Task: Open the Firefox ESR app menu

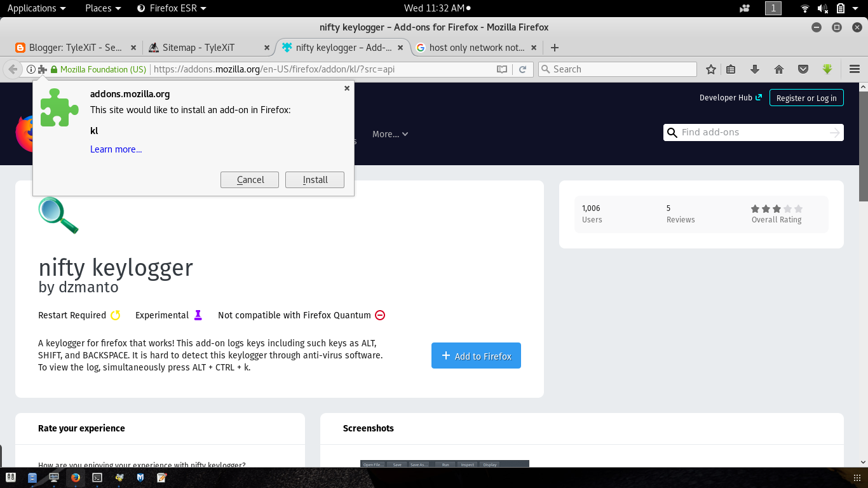Action: click(x=172, y=8)
